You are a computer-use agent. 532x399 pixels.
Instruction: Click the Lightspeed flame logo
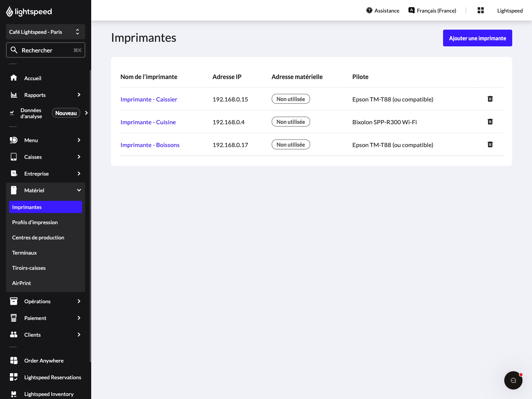click(x=9, y=12)
